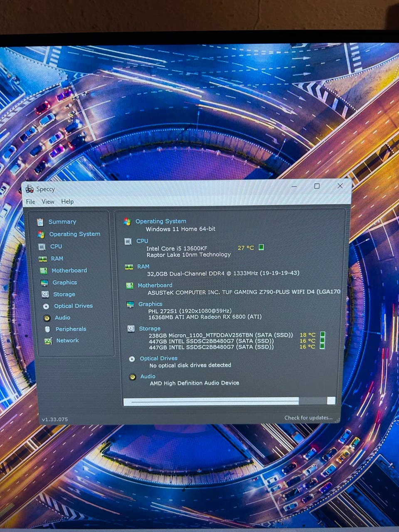
Task: Open the Audio heading link in summary
Action: [148, 377]
